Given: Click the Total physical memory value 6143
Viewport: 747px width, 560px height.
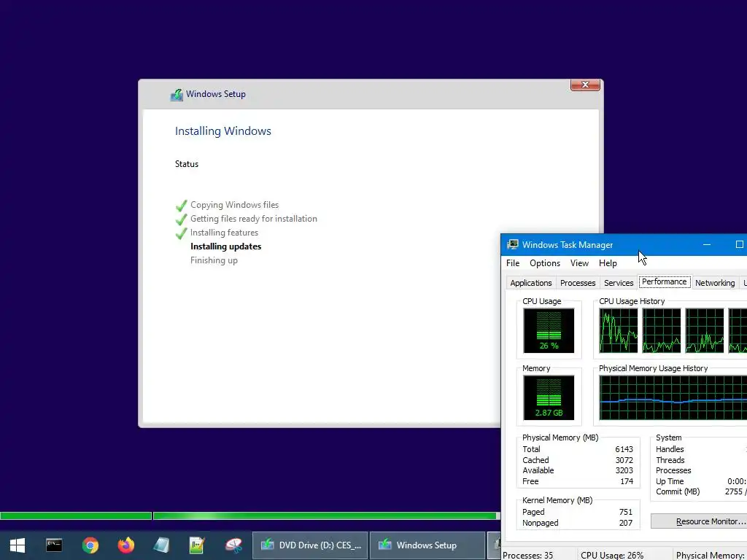Looking at the screenshot, I should click(624, 449).
